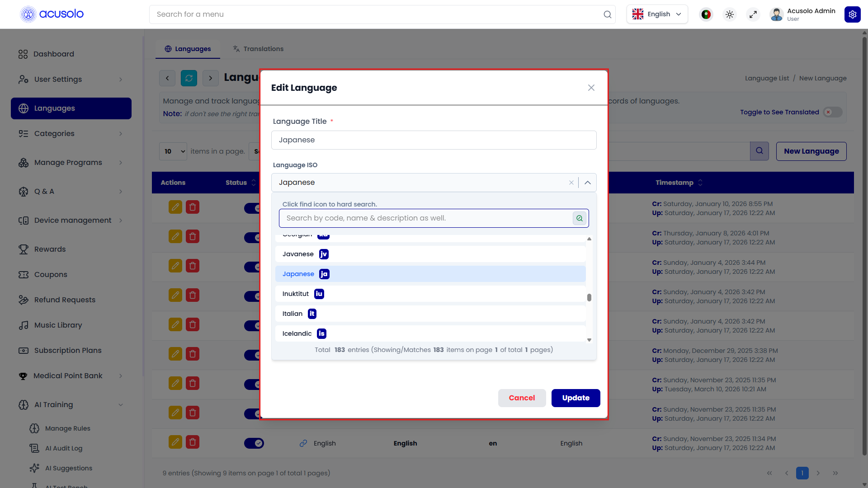Select Javanese from the ISO list

(430, 254)
